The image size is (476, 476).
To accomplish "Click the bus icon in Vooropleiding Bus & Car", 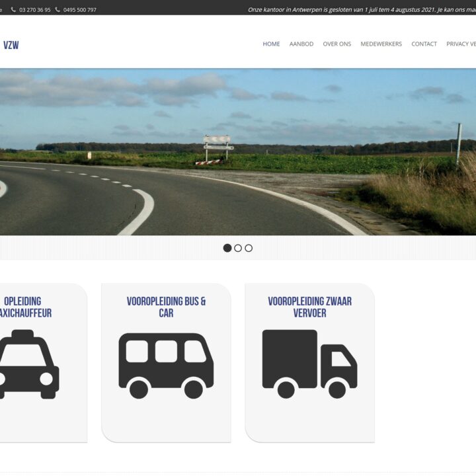I will (x=166, y=366).
